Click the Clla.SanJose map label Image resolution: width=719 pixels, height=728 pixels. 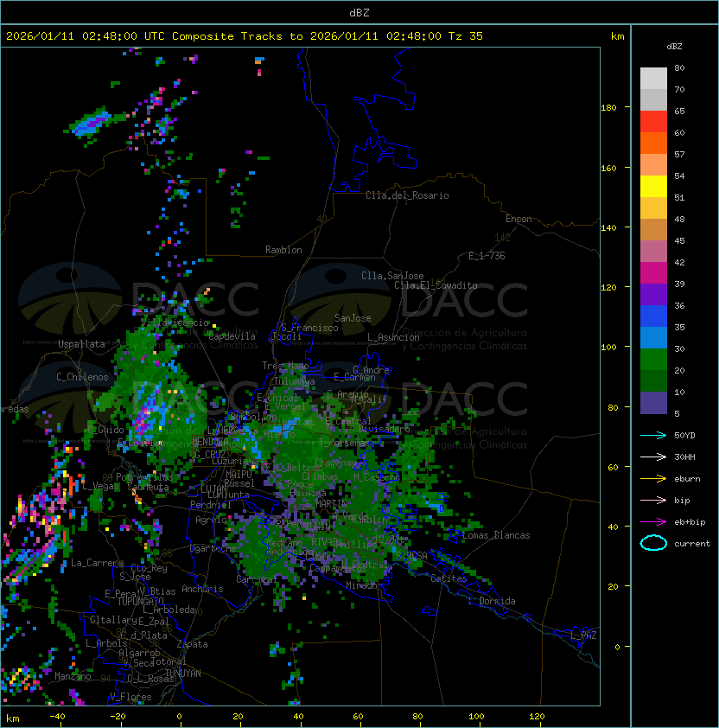tap(392, 276)
